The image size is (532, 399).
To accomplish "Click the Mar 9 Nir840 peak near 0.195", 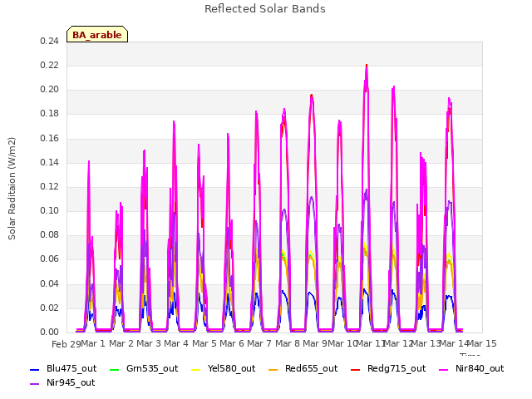I will point(312,96).
